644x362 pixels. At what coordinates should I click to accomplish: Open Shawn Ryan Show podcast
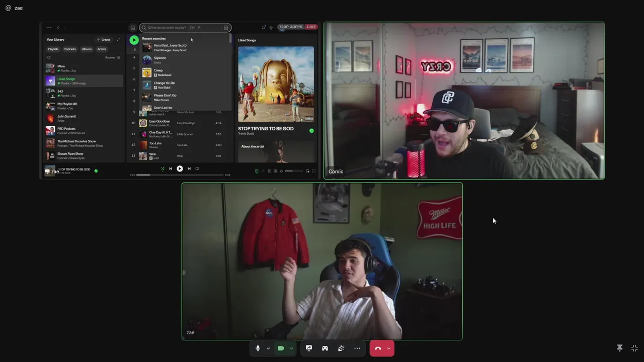coord(84,156)
